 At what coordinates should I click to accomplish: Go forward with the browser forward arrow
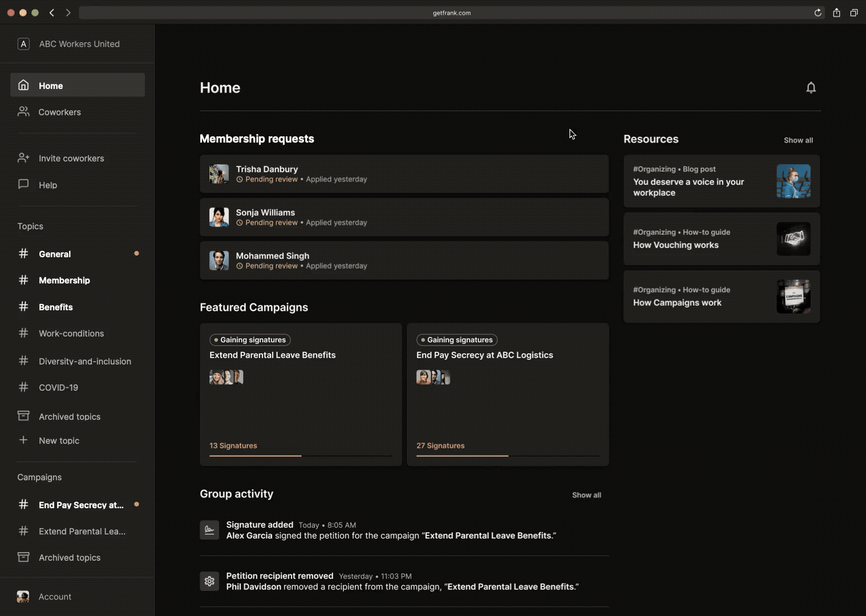tap(68, 13)
